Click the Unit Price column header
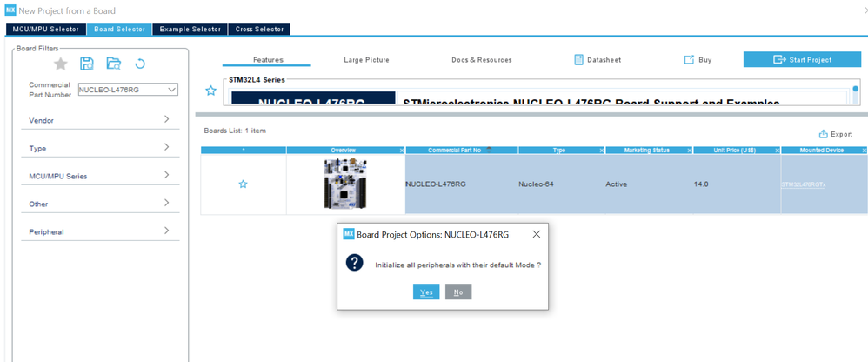 coord(735,150)
